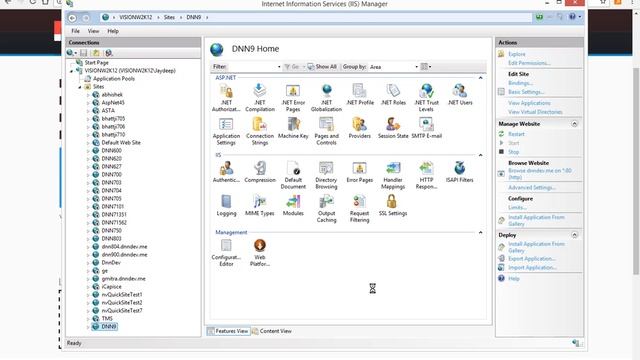Switch to Content View tab
The width and height of the screenshot is (640, 360).
point(272,331)
